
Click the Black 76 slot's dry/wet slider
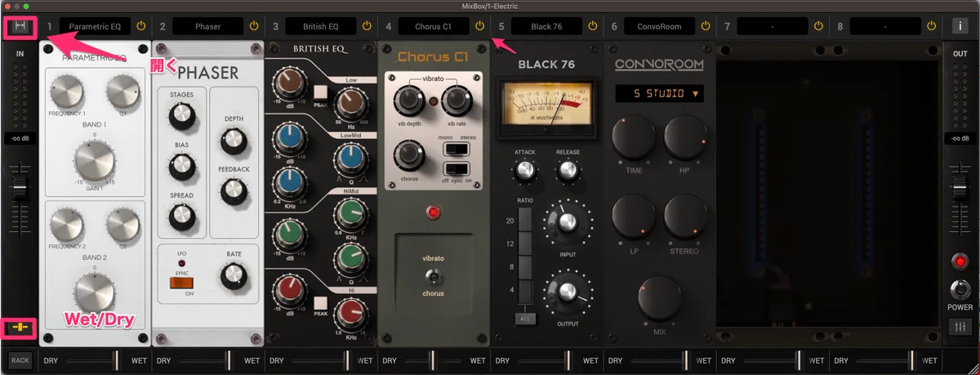tap(544, 359)
